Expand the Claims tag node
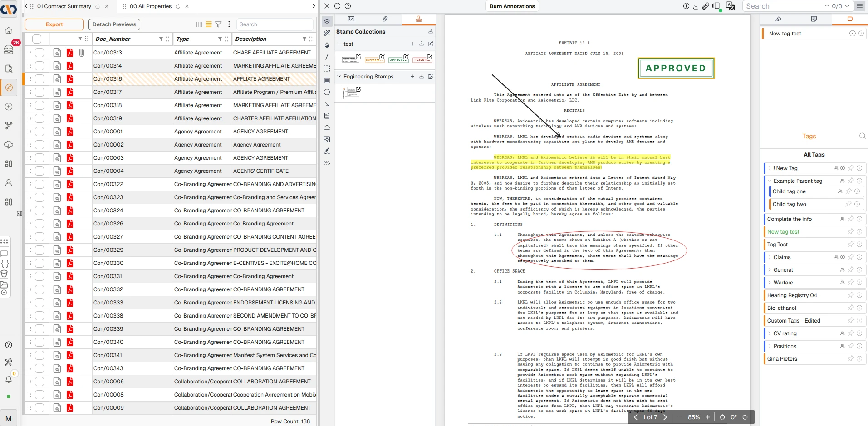This screenshot has height=426, width=868. coord(770,257)
